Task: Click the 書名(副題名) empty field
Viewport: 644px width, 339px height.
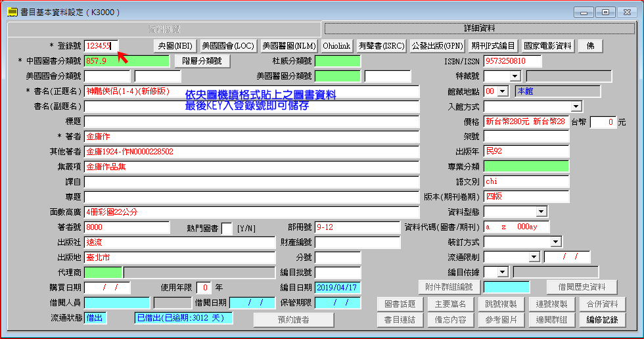Action: (x=251, y=106)
